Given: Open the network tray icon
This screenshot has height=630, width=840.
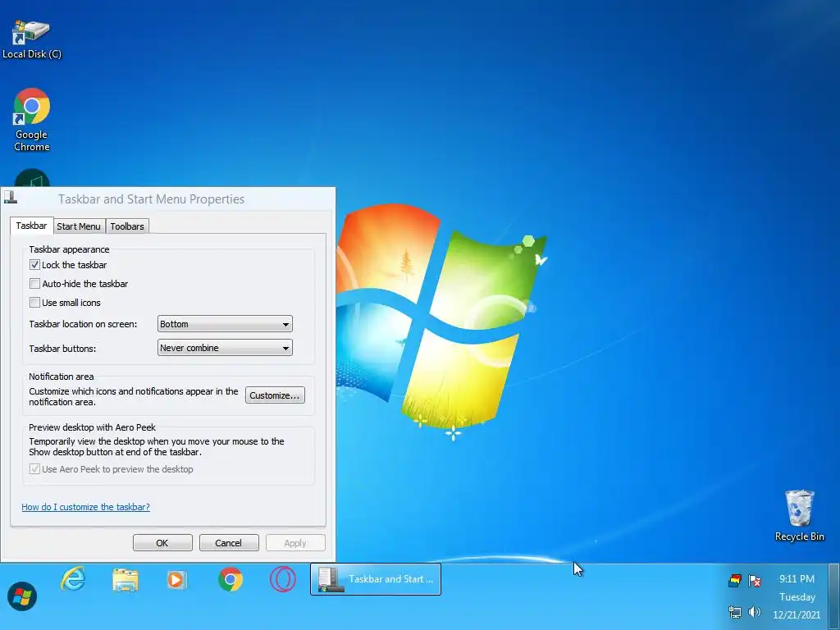Looking at the screenshot, I should click(735, 612).
